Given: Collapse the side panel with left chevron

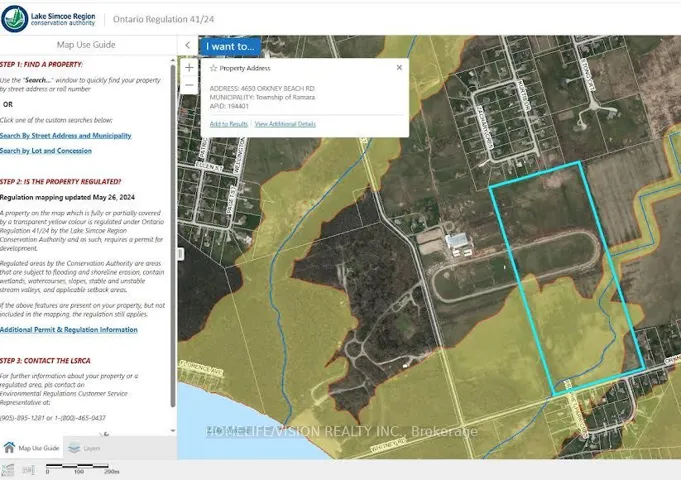Looking at the screenshot, I should click(x=188, y=45).
